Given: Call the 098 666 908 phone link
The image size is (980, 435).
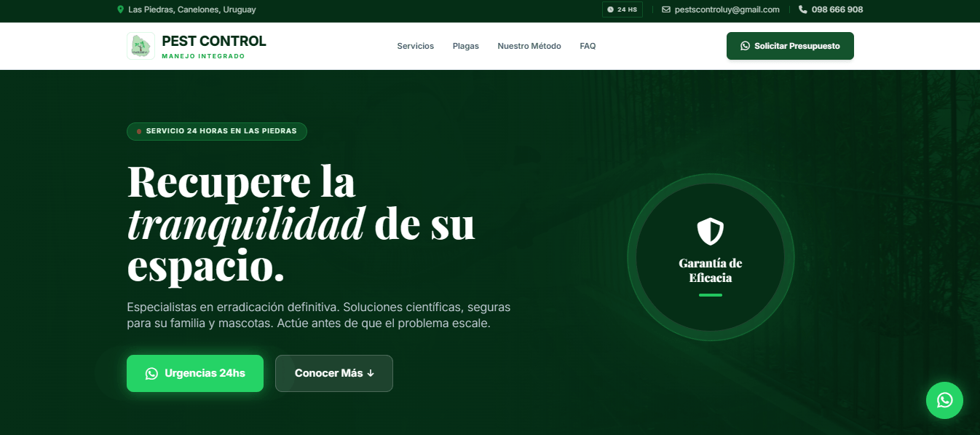Looking at the screenshot, I should click(x=837, y=9).
